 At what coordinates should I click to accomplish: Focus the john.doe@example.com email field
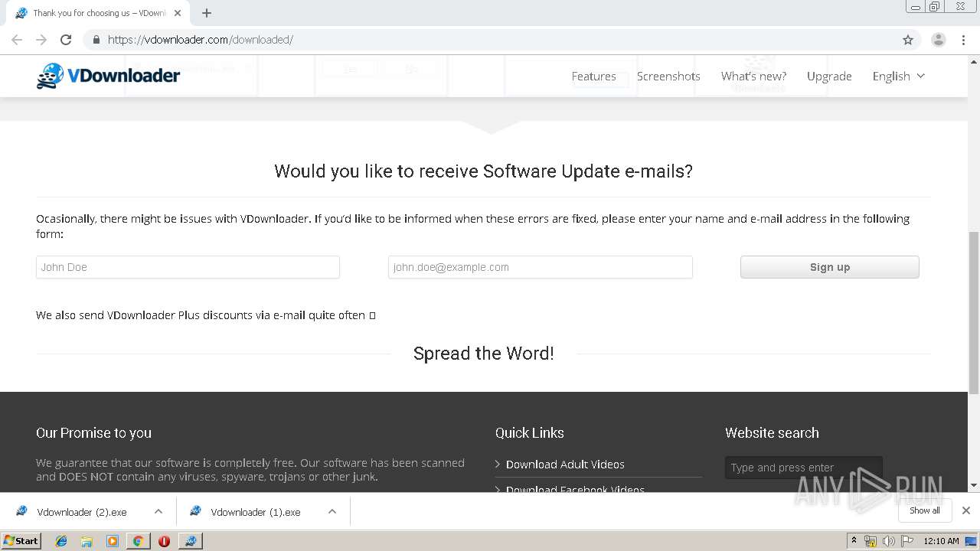tap(541, 267)
